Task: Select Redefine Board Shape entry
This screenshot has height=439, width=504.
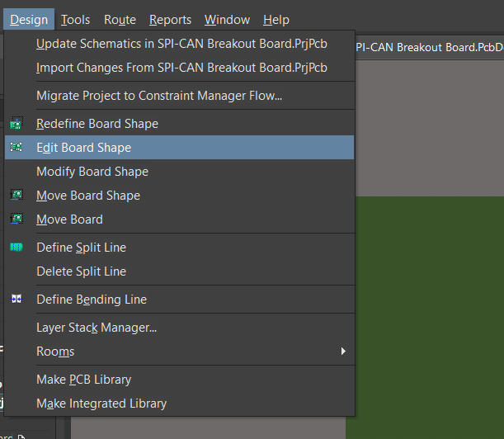Action: tap(180, 124)
